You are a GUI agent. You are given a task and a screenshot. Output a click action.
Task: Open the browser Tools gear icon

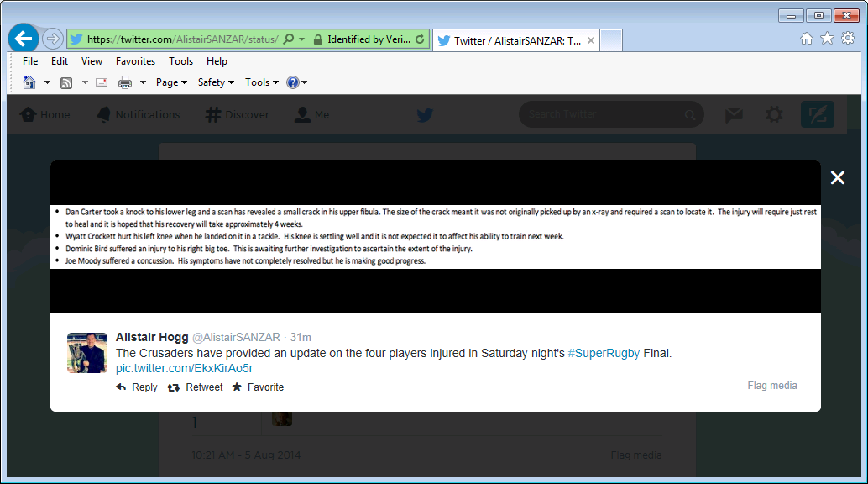tap(848, 39)
